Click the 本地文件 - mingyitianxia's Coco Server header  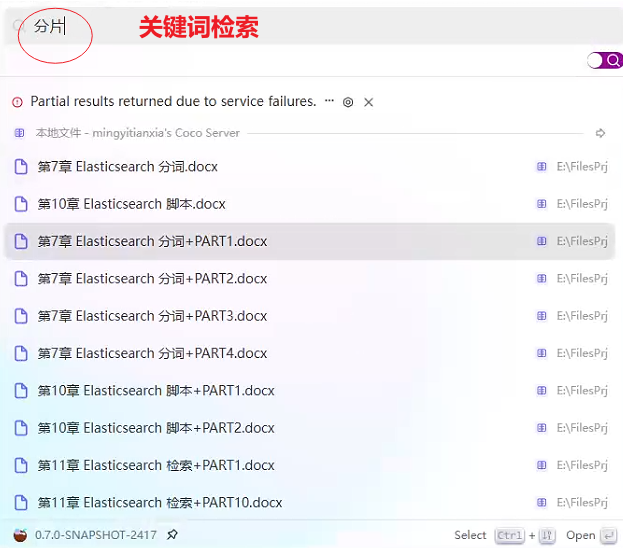coord(137,133)
